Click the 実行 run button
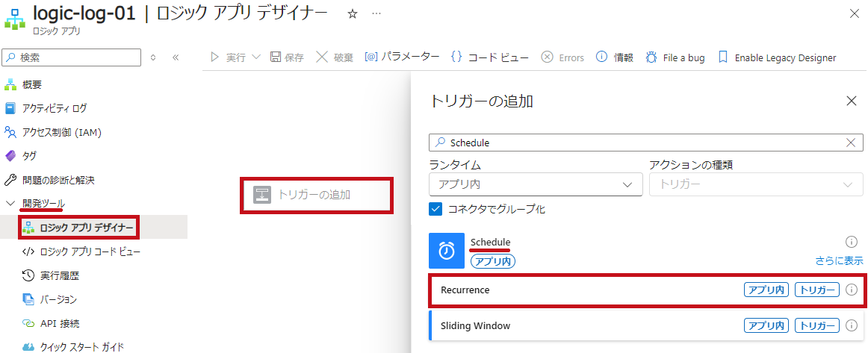Image resolution: width=868 pixels, height=353 pixels. (x=228, y=57)
